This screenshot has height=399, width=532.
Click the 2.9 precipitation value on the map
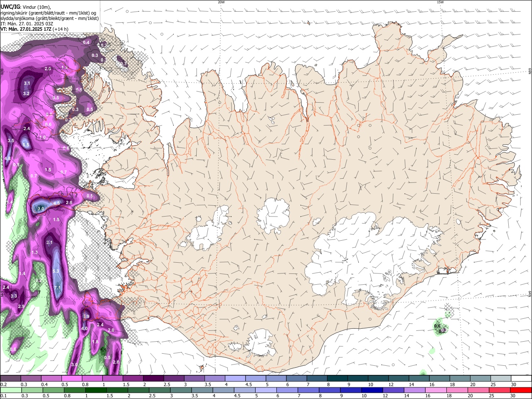(x=21, y=306)
